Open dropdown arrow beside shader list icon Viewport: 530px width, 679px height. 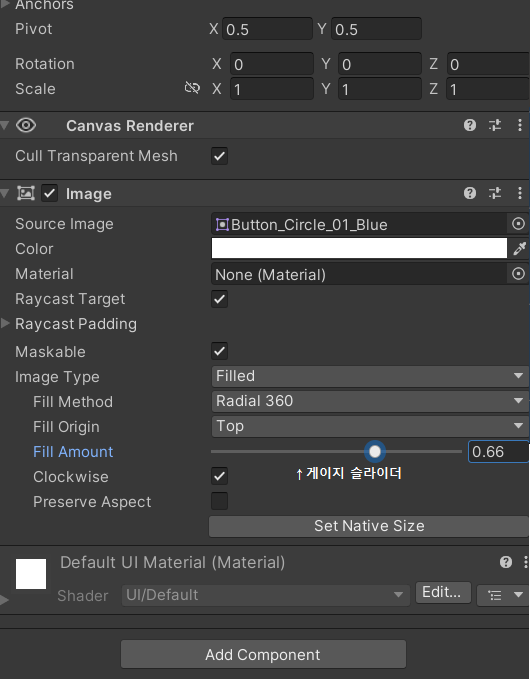(518, 595)
